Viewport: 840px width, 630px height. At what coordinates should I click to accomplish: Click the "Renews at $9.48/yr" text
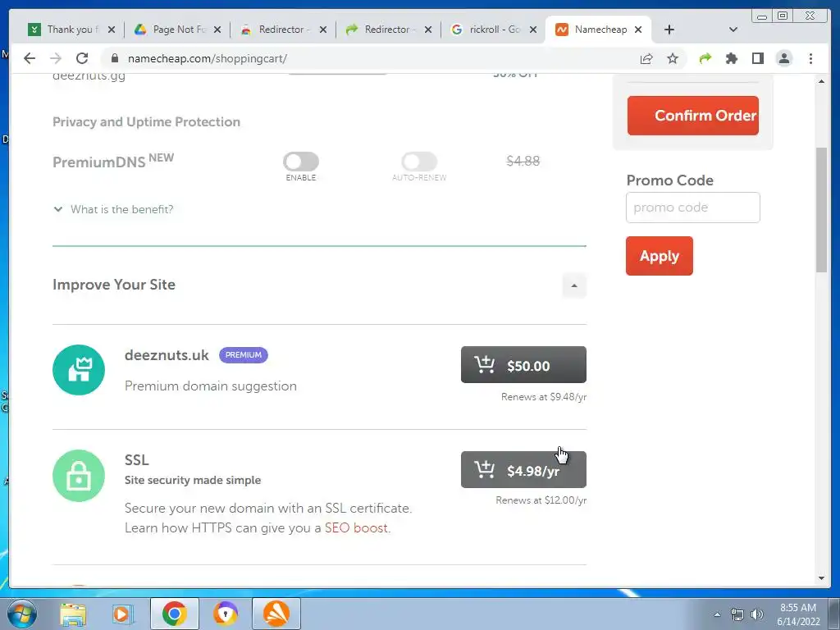(x=544, y=397)
